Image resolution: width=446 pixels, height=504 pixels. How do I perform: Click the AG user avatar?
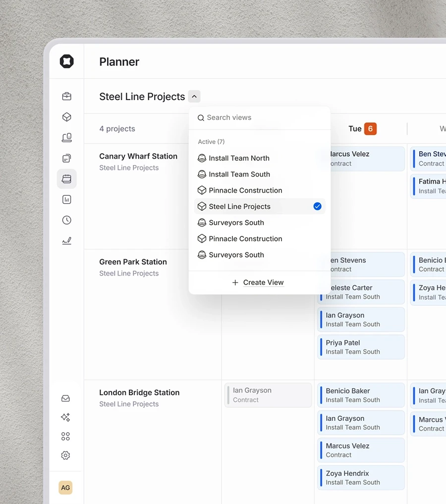65,488
